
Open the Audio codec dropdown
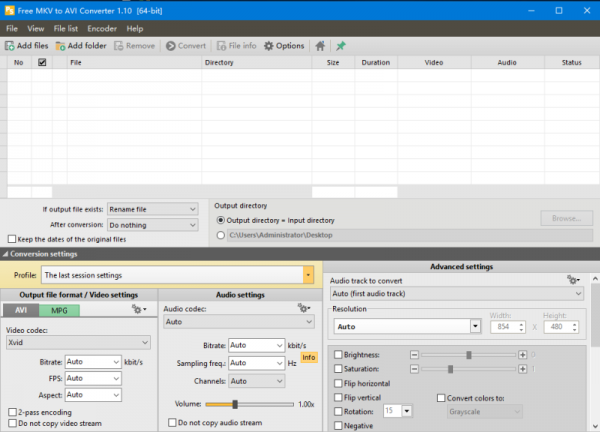pos(239,322)
